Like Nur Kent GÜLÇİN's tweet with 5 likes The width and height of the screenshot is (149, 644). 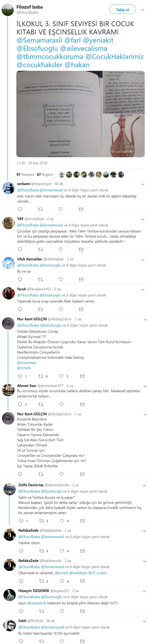[62, 376]
